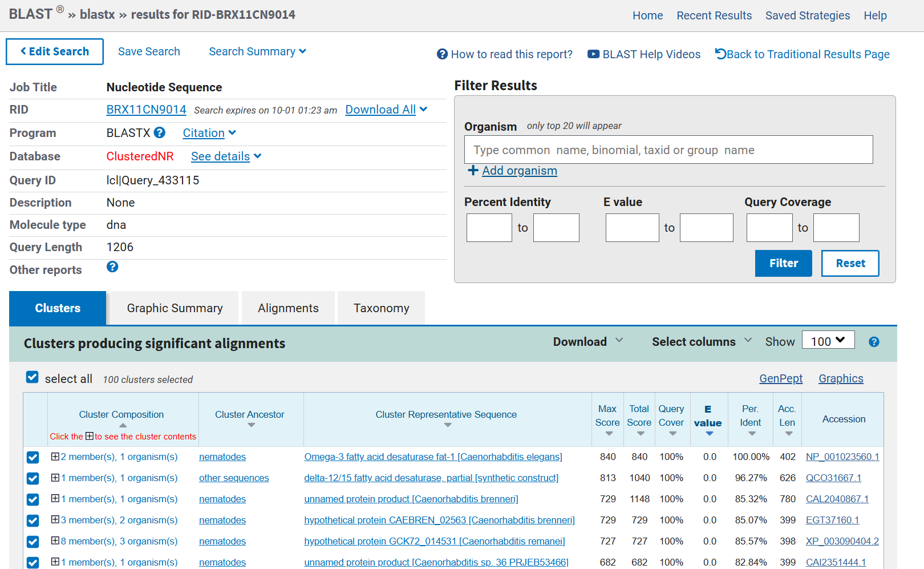Uncheck the EGT37160.1 row checkbox
The image size is (924, 569).
coord(33,520)
